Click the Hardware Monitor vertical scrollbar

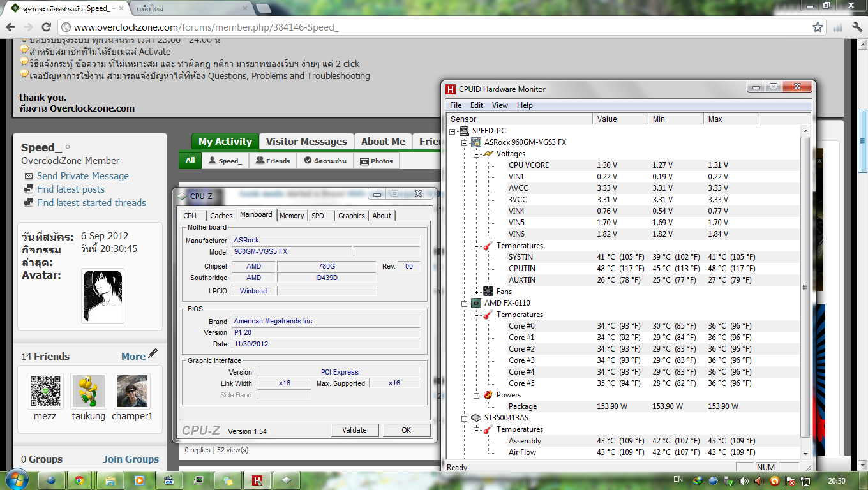coord(805,287)
